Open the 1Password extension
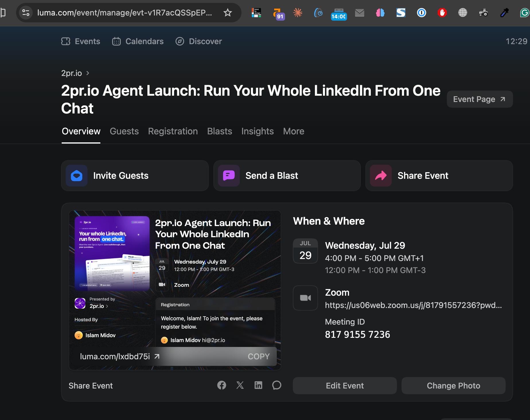This screenshot has height=420, width=530. (x=422, y=13)
